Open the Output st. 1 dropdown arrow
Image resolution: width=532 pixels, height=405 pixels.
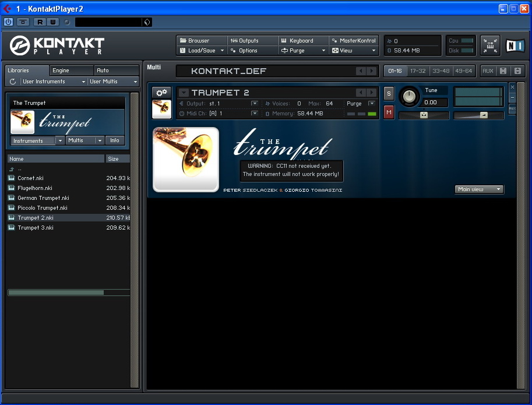(255, 104)
